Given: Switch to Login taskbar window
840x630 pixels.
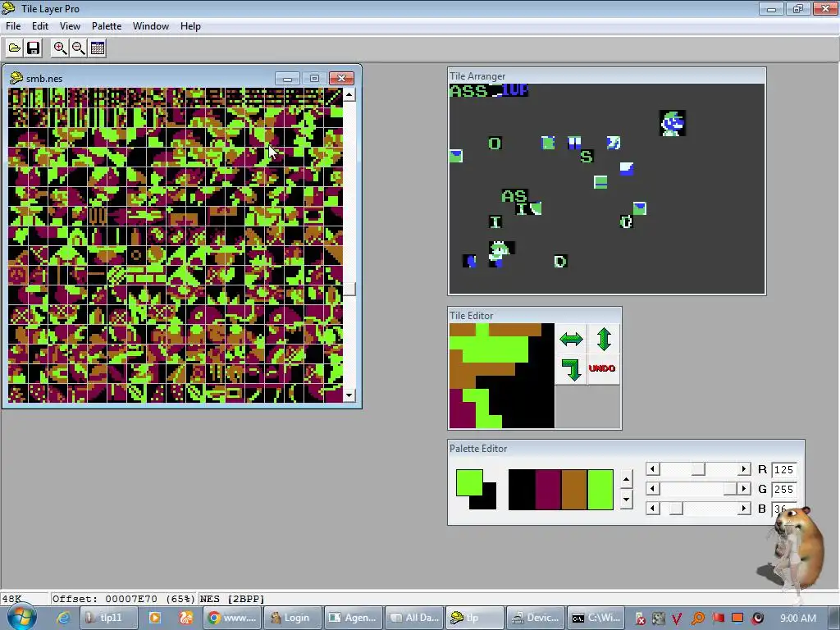Looking at the screenshot, I should (294, 618).
